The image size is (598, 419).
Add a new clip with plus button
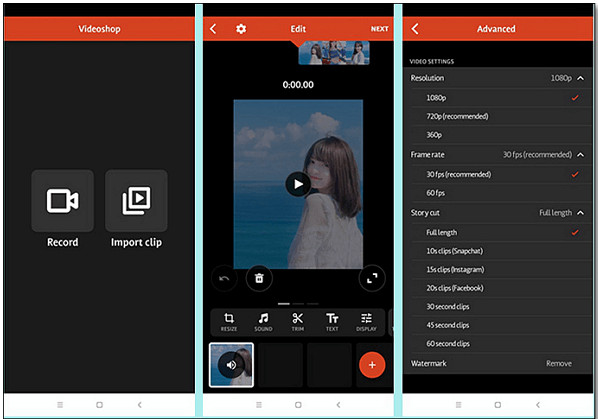click(372, 365)
